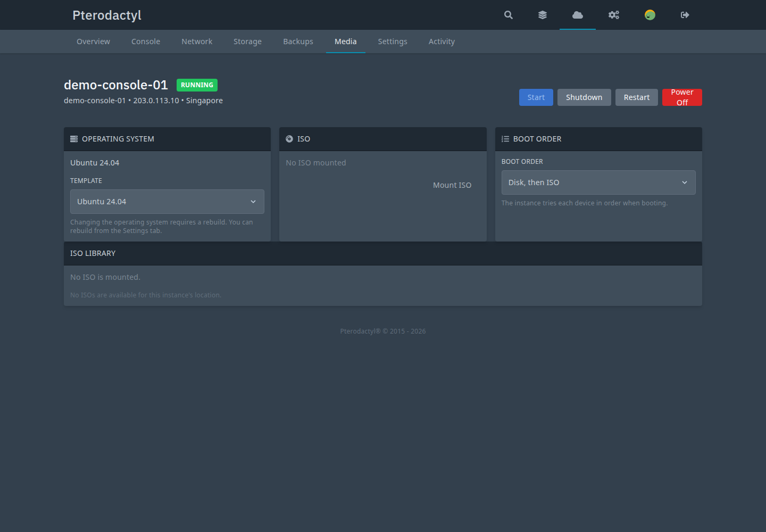
Task: Click the Mount ISO button
Action: point(452,185)
